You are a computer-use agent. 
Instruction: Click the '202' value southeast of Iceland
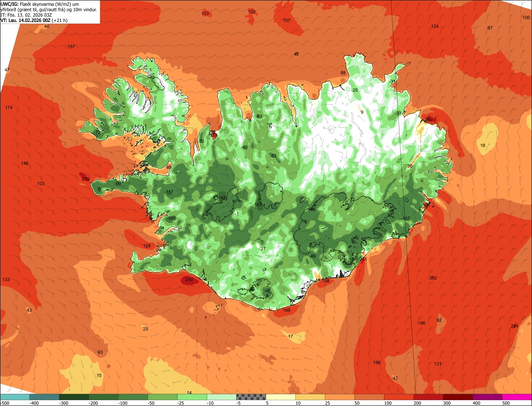[x=433, y=278]
